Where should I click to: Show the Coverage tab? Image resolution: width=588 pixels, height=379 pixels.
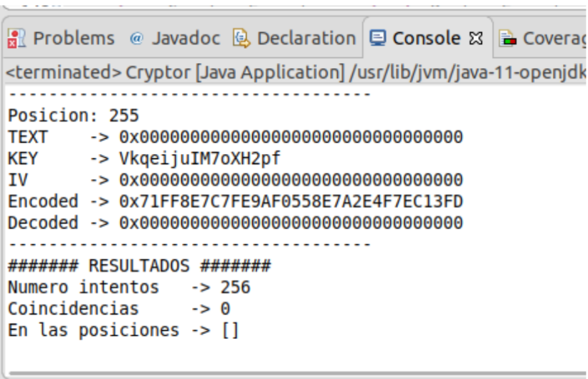pyautogui.click(x=554, y=39)
